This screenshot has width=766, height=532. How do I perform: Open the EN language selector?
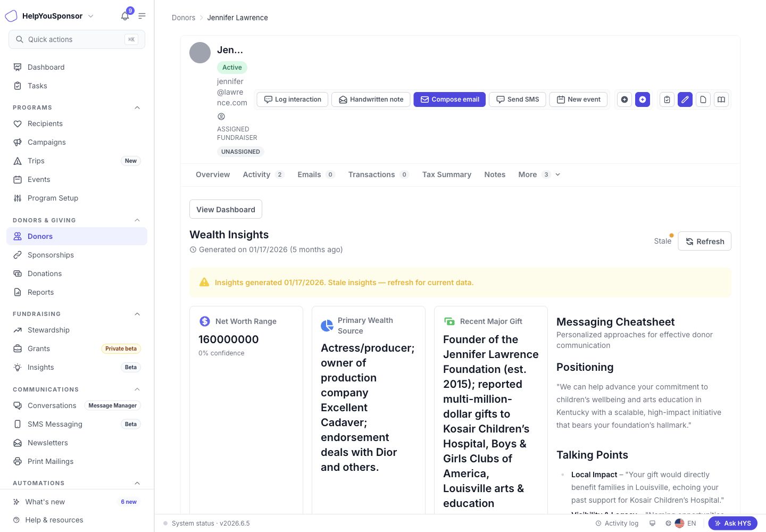pos(686,523)
